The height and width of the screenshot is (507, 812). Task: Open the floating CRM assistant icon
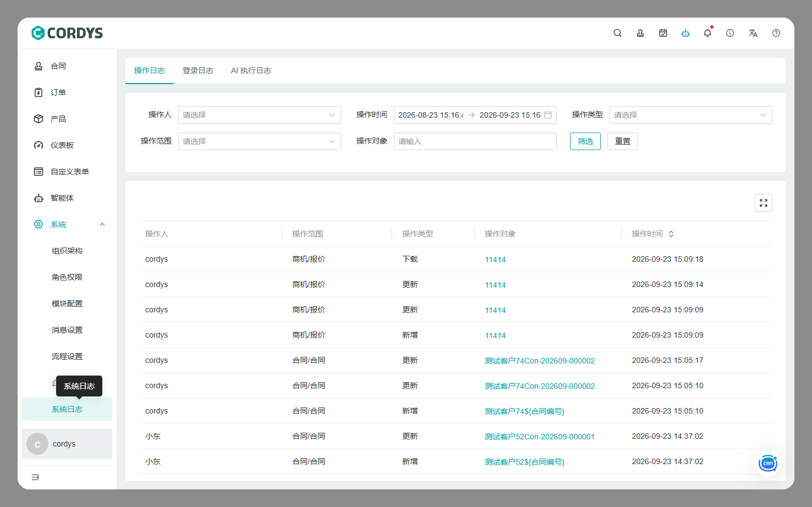pos(768,463)
